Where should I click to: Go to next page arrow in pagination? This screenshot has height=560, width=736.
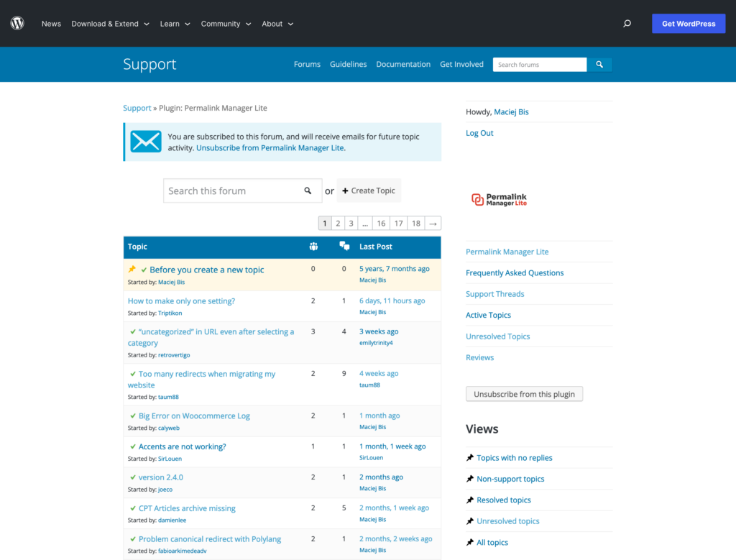(x=433, y=224)
